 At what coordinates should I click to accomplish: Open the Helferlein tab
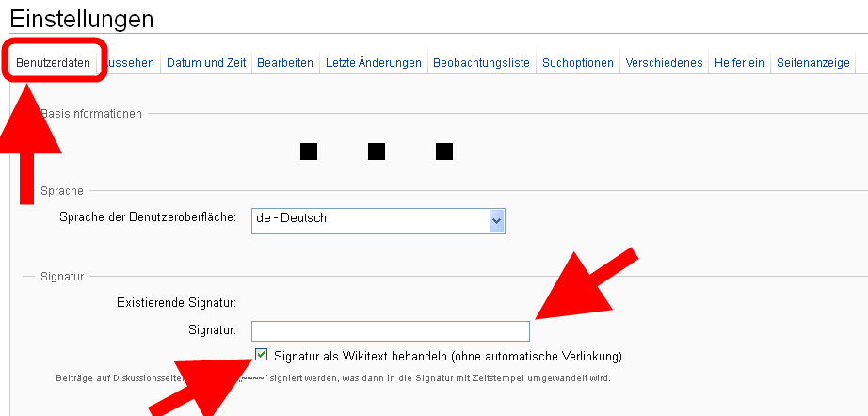point(738,63)
